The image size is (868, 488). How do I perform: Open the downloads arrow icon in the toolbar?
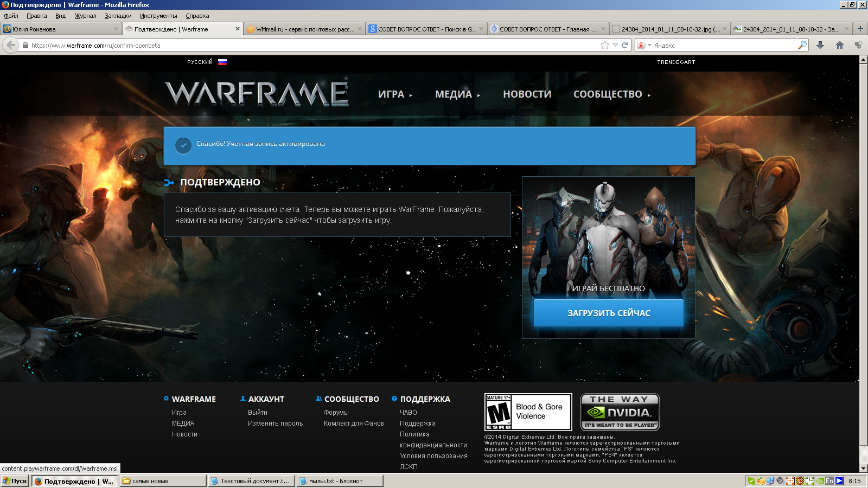(820, 45)
